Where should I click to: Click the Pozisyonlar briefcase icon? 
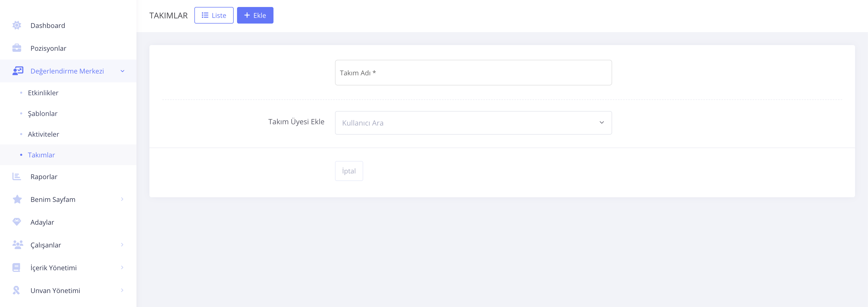[17, 48]
